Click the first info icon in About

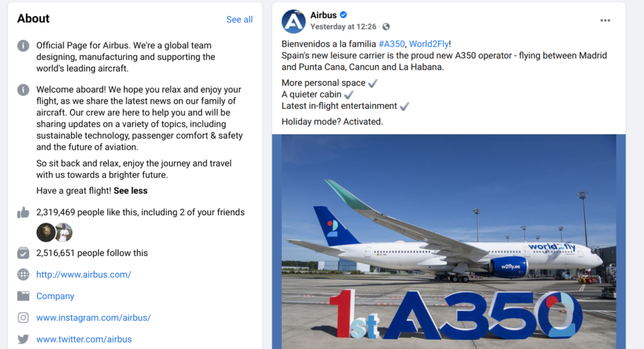point(23,45)
